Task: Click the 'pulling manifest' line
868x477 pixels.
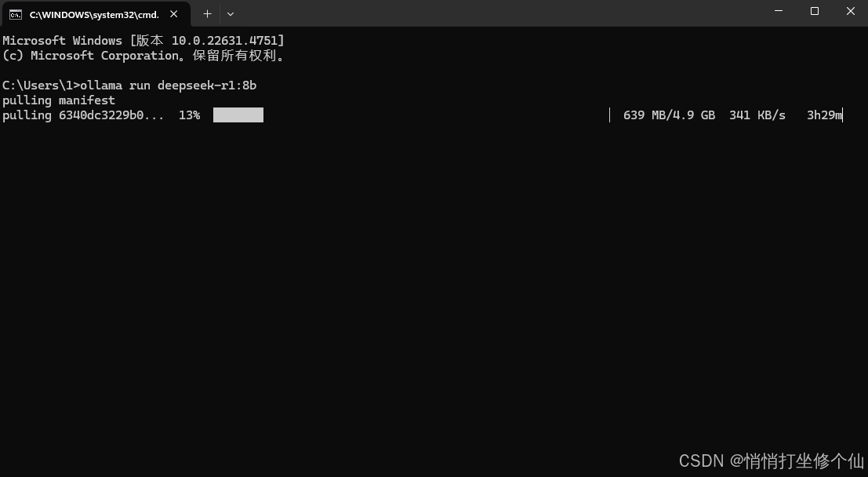Action: 59,100
